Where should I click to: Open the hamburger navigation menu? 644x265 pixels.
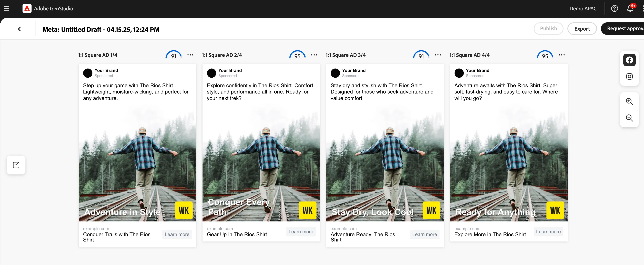[x=7, y=8]
